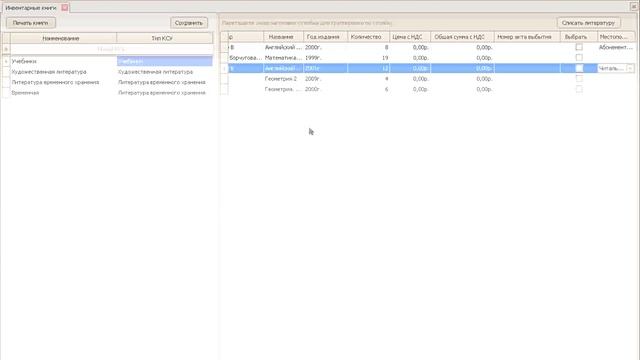Image resolution: width=640 pixels, height=360 pixels.
Task: Click the quantity cell showing 19
Action: coord(368,58)
